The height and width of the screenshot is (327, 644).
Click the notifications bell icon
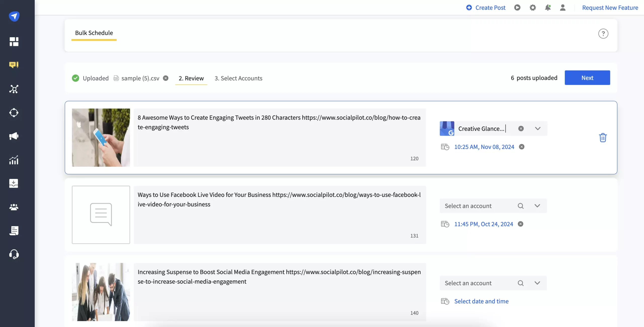click(548, 7)
